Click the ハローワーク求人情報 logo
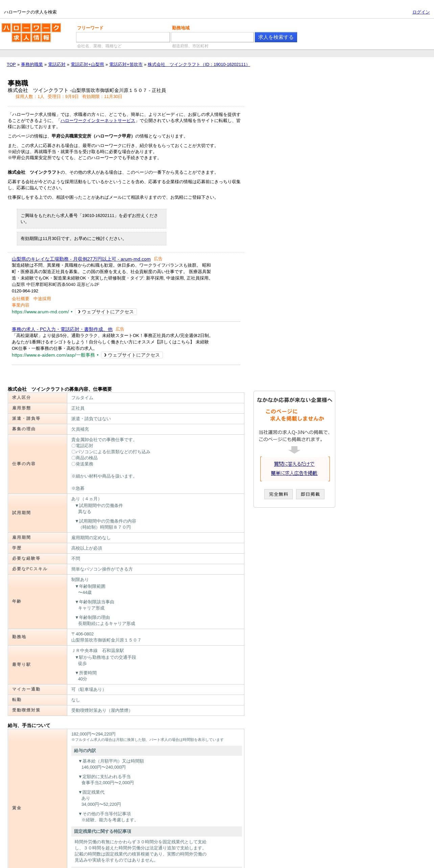 pyautogui.click(x=31, y=32)
